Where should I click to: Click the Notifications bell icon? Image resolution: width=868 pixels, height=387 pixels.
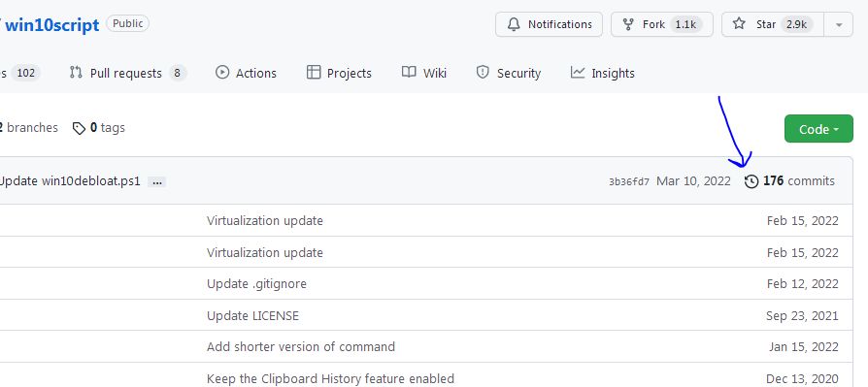tap(514, 24)
